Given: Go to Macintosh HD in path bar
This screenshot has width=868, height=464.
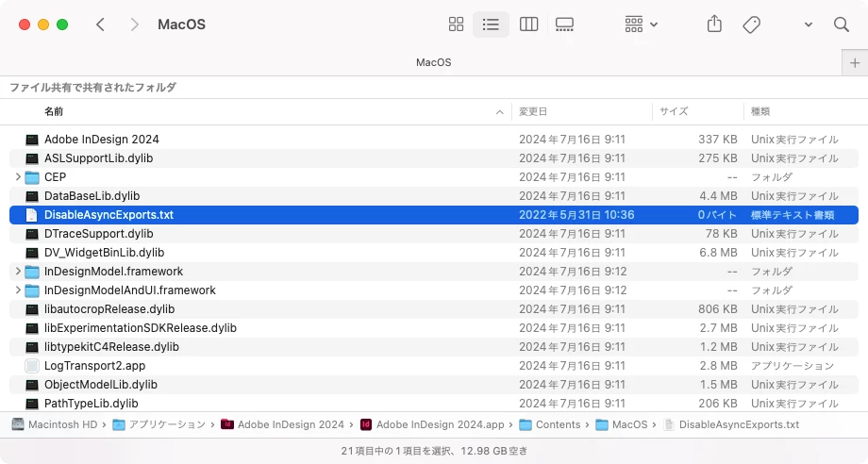Looking at the screenshot, I should pos(55,424).
